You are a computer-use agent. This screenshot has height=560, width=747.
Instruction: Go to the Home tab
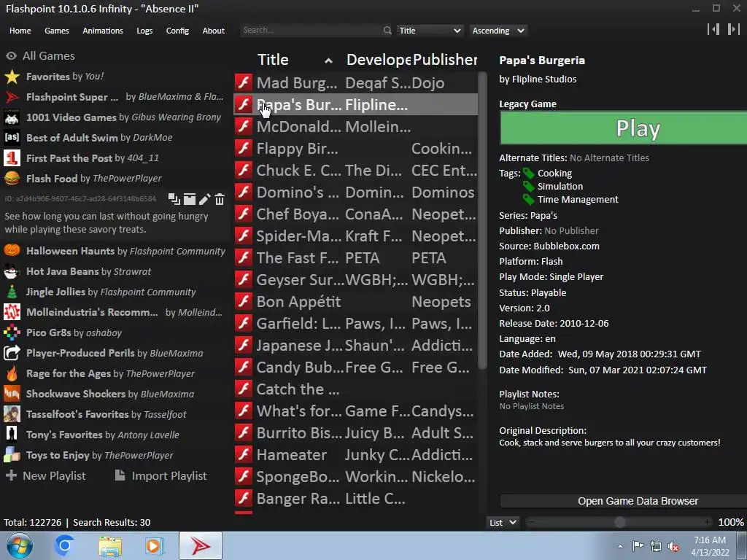[x=20, y=31]
